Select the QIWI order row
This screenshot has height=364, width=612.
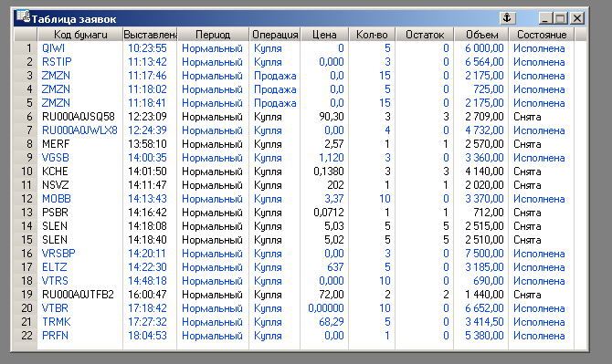point(301,48)
